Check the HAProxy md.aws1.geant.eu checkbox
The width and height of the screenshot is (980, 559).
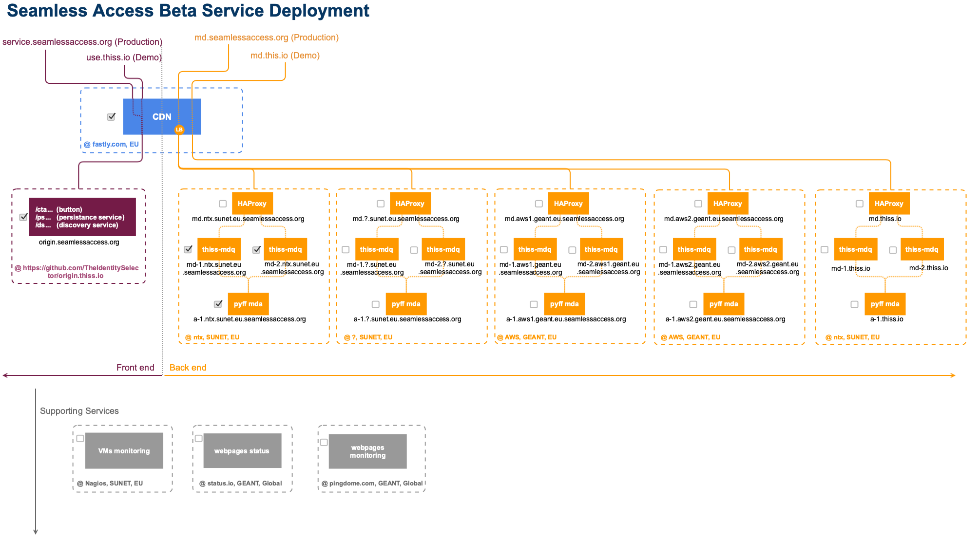pyautogui.click(x=539, y=204)
